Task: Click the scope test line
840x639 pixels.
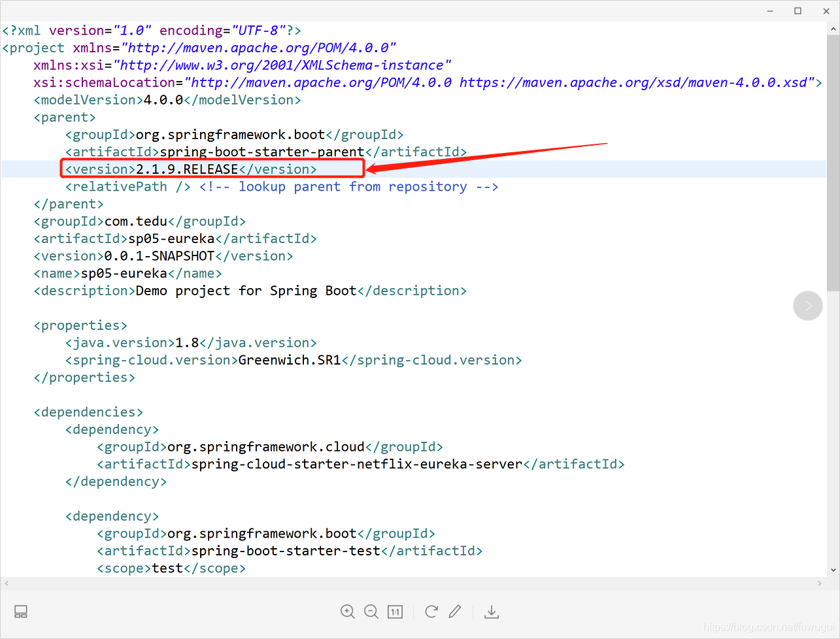Action: [x=171, y=568]
